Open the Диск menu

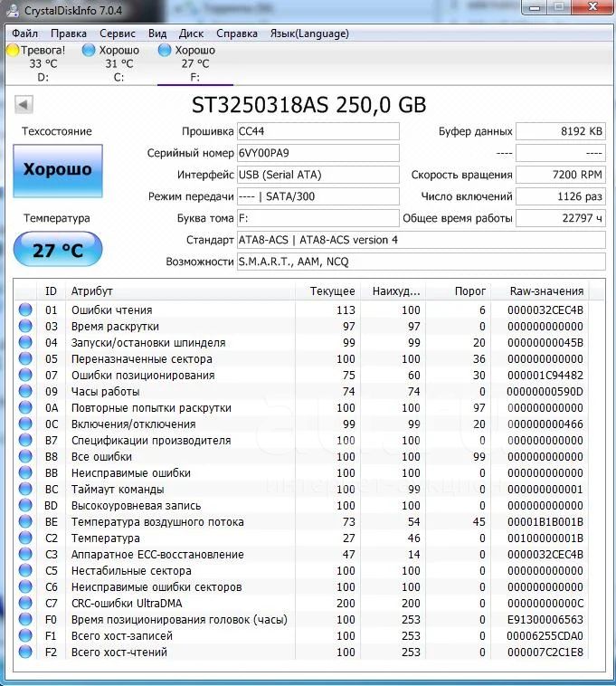coord(191,33)
